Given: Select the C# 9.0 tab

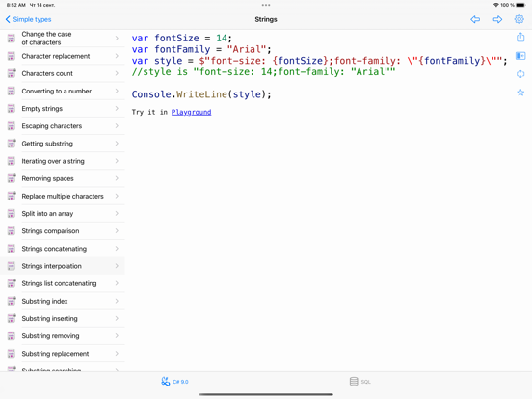Looking at the screenshot, I should 174,382.
